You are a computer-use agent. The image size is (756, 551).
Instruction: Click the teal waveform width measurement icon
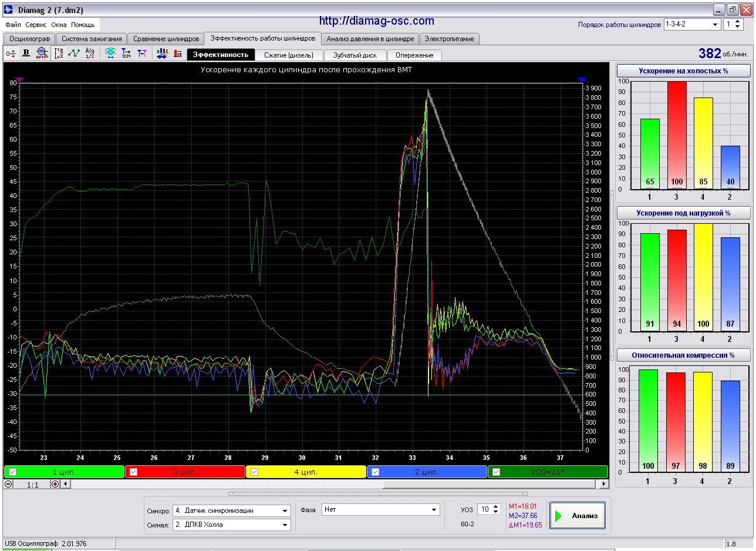(110, 53)
